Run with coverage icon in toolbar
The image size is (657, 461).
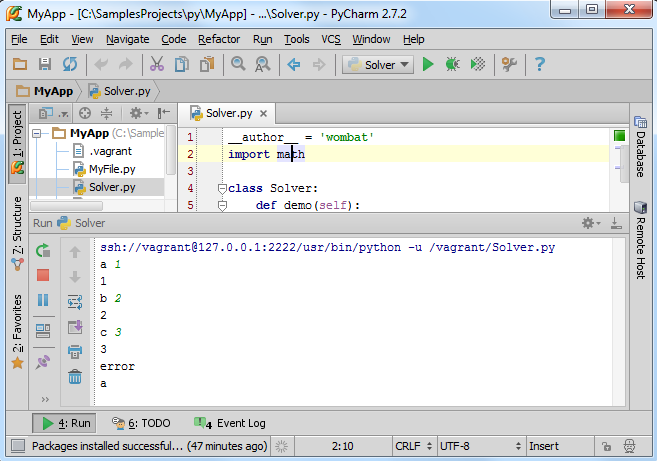point(478,65)
